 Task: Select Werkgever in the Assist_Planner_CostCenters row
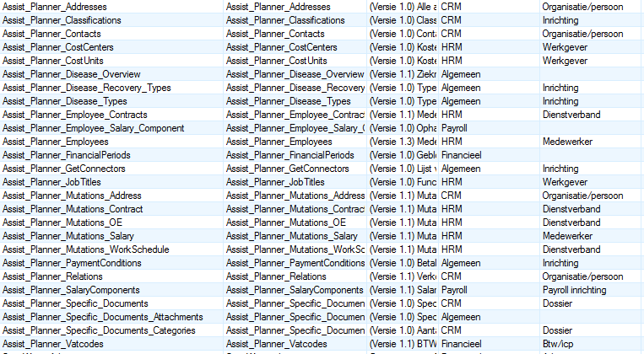tap(565, 47)
